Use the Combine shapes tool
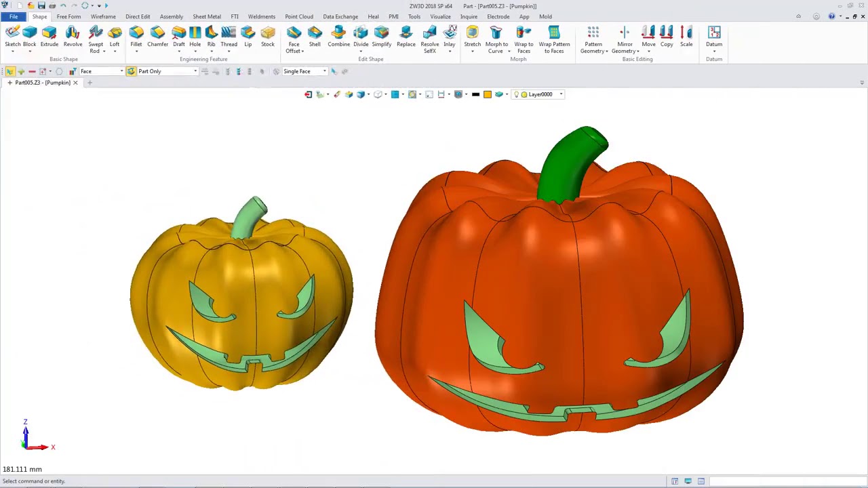This screenshot has height=488, width=868. 339,37
